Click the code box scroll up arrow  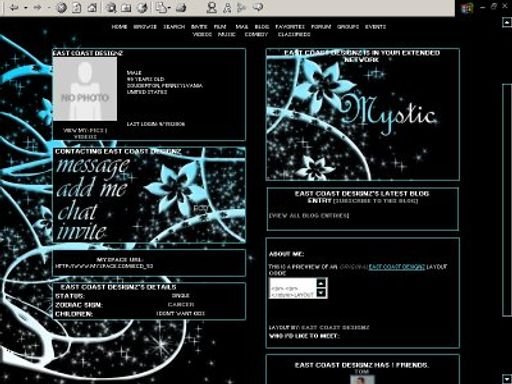click(321, 284)
